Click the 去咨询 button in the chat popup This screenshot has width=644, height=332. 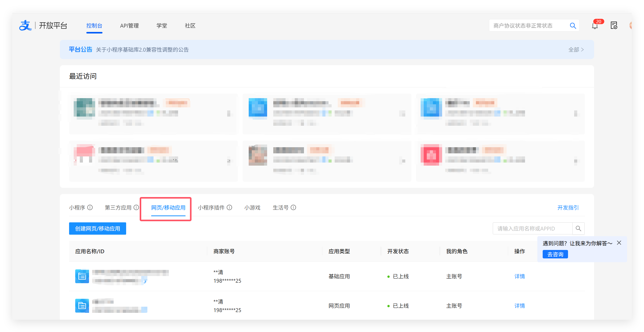click(x=555, y=254)
